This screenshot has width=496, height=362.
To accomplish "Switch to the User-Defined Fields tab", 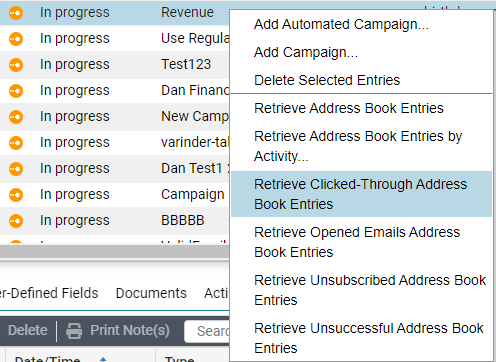I will [x=49, y=293].
